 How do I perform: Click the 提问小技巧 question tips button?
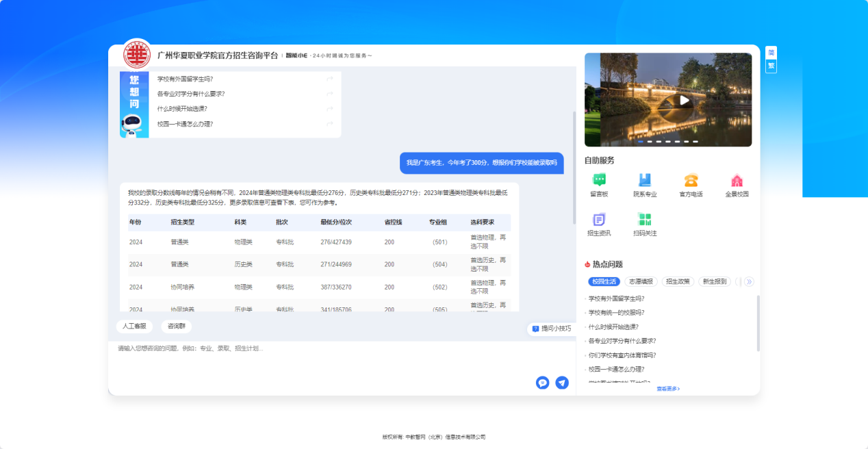pos(552,329)
